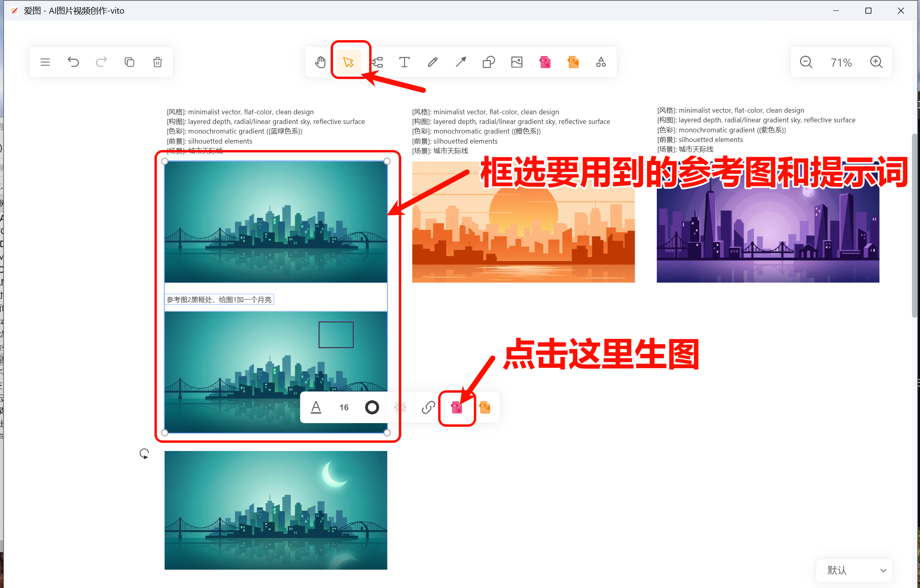This screenshot has width=920, height=588.
Task: Change font size value 16
Action: (344, 408)
